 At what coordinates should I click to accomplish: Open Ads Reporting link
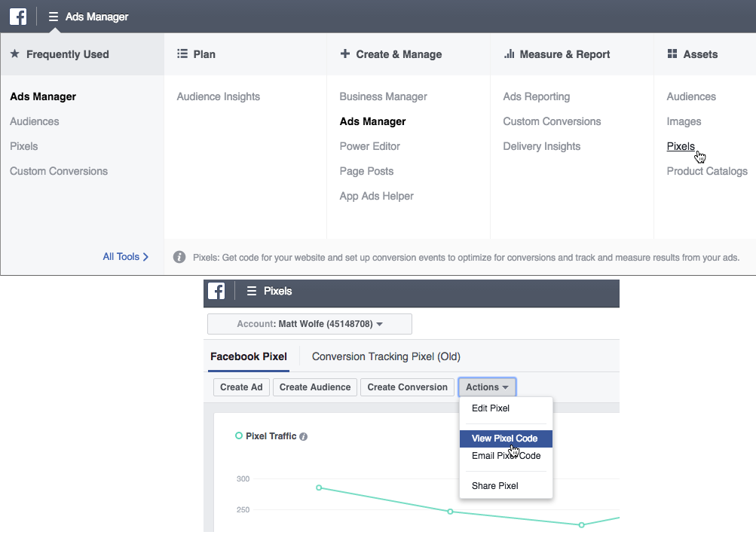[x=536, y=96]
